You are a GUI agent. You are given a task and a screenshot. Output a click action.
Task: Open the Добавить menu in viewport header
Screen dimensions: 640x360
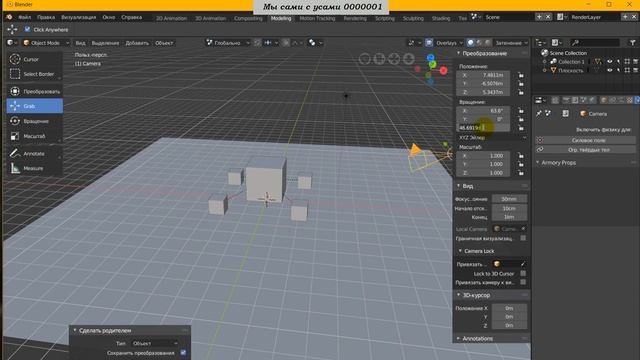pyautogui.click(x=137, y=43)
